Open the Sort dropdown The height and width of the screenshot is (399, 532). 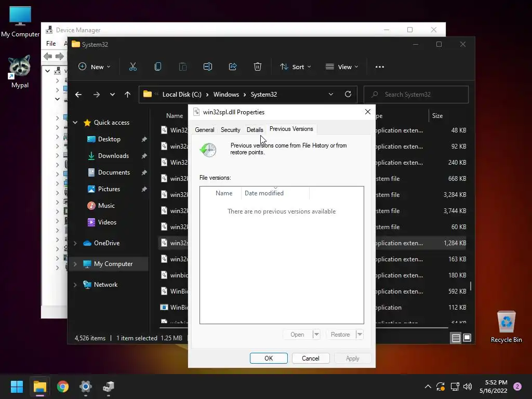295,67
